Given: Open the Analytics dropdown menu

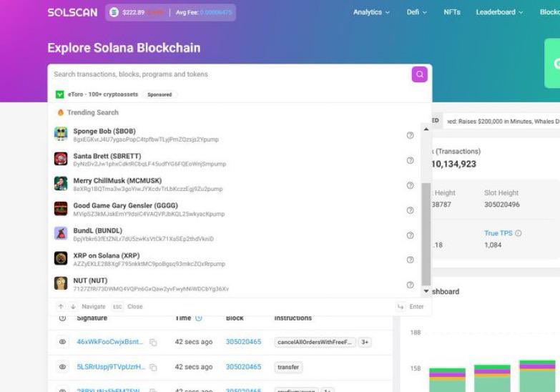Looking at the screenshot, I should click(371, 12).
